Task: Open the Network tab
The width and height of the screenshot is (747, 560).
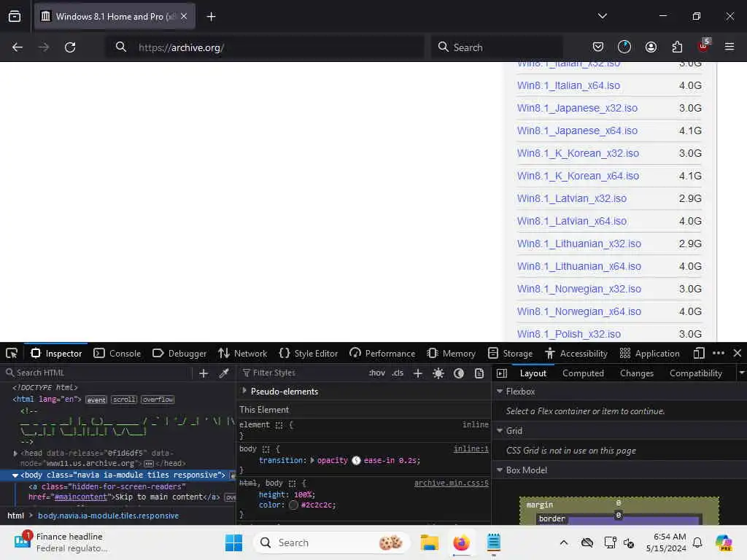Action: pos(242,354)
